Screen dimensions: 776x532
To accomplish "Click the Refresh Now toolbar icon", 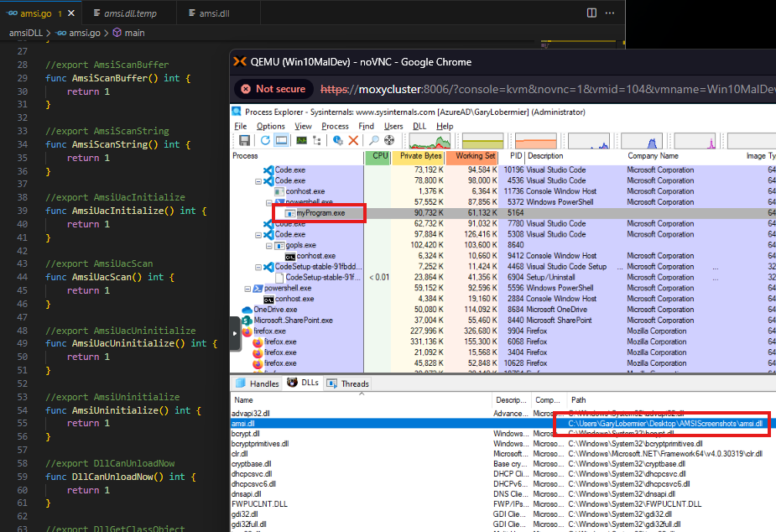I will pyautogui.click(x=265, y=140).
